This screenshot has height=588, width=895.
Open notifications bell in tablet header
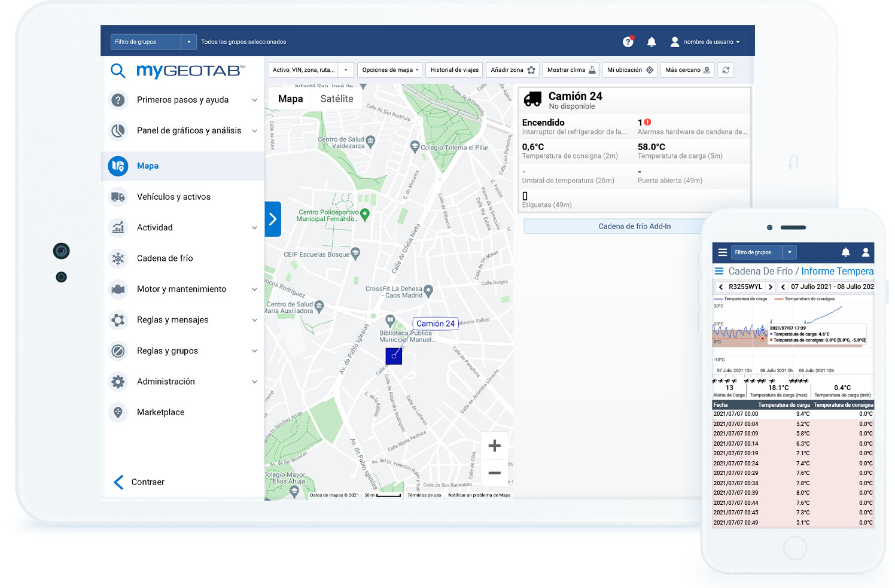652,42
